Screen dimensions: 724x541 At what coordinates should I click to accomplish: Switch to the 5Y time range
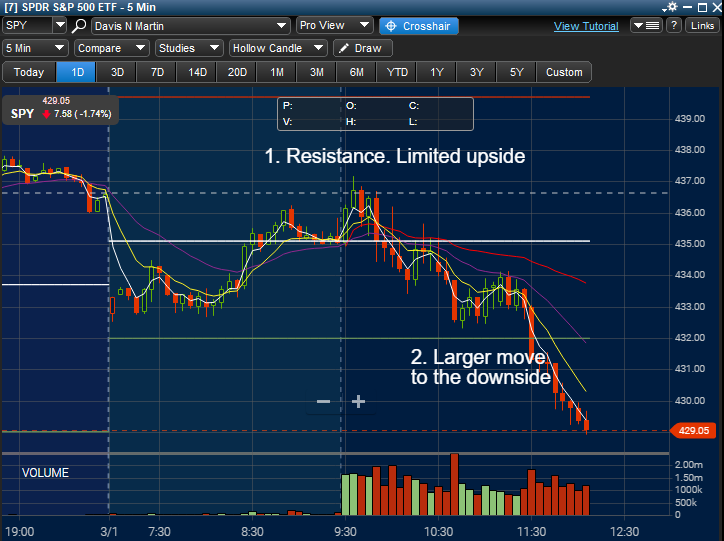(x=516, y=72)
